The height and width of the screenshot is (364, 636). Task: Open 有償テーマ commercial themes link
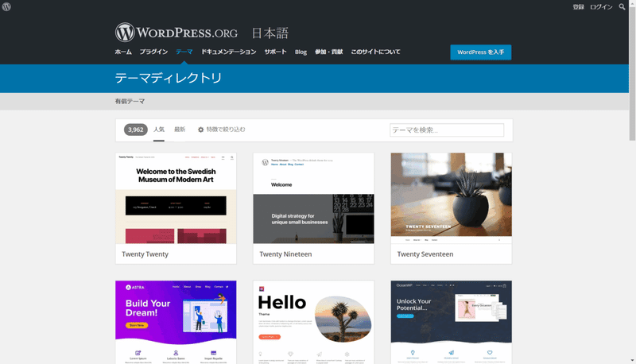tap(130, 102)
